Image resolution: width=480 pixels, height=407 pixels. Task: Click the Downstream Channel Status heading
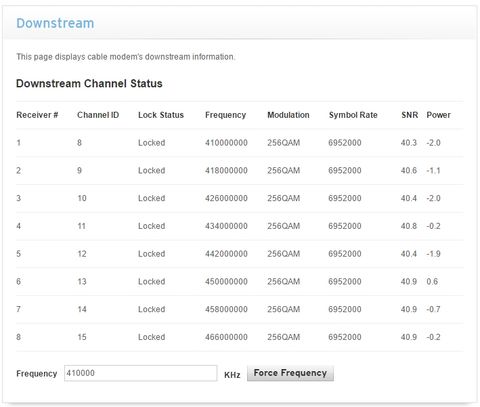tap(89, 83)
